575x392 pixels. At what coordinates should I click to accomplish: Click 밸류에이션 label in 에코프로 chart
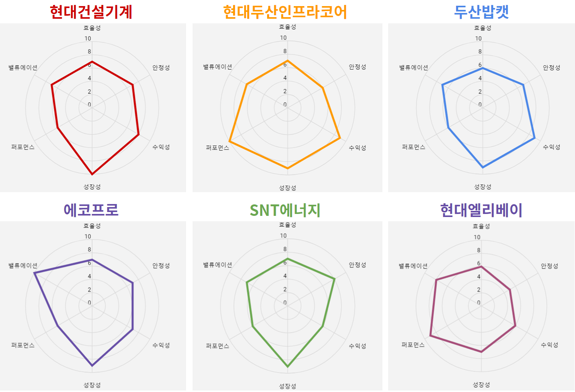[x=23, y=266]
